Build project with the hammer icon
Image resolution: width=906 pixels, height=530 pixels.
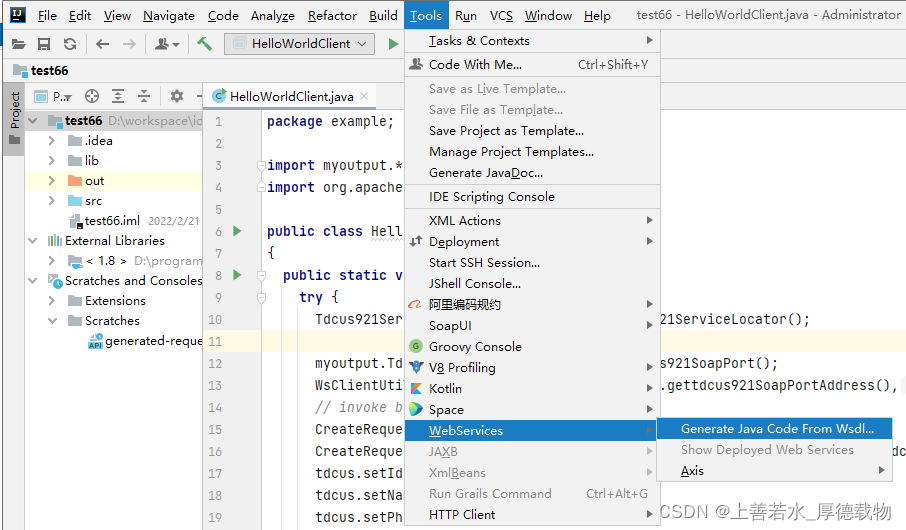pyautogui.click(x=205, y=43)
